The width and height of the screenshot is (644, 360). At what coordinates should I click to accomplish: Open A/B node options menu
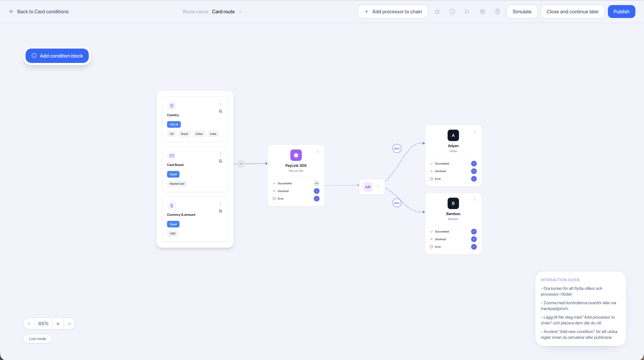[x=378, y=187]
